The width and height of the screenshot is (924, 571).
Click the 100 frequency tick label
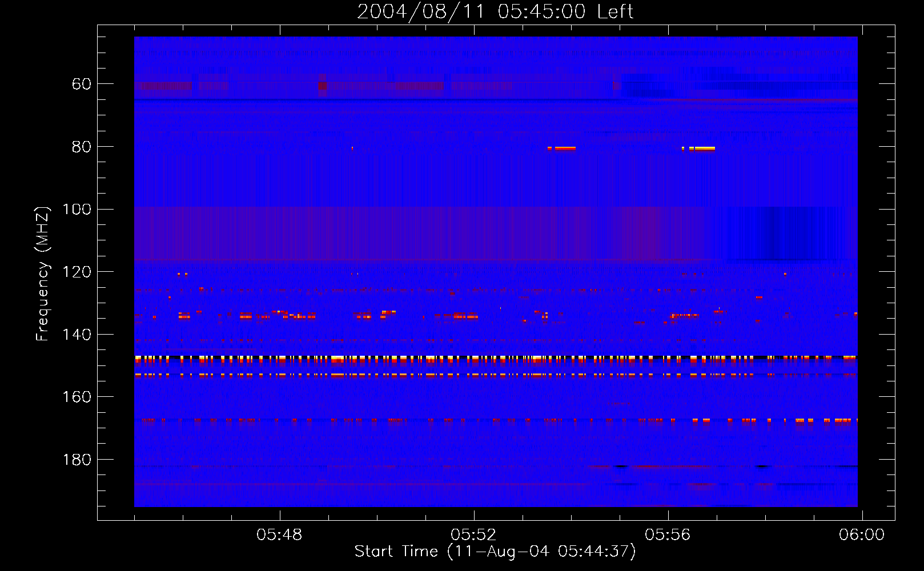coord(77,210)
